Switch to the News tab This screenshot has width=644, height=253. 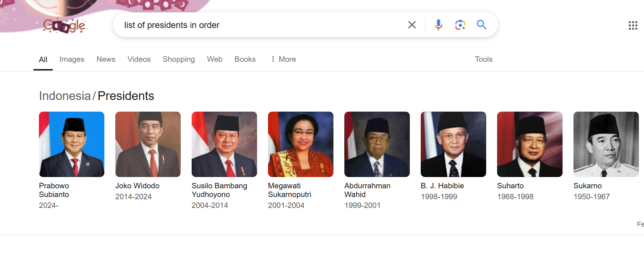pos(106,59)
